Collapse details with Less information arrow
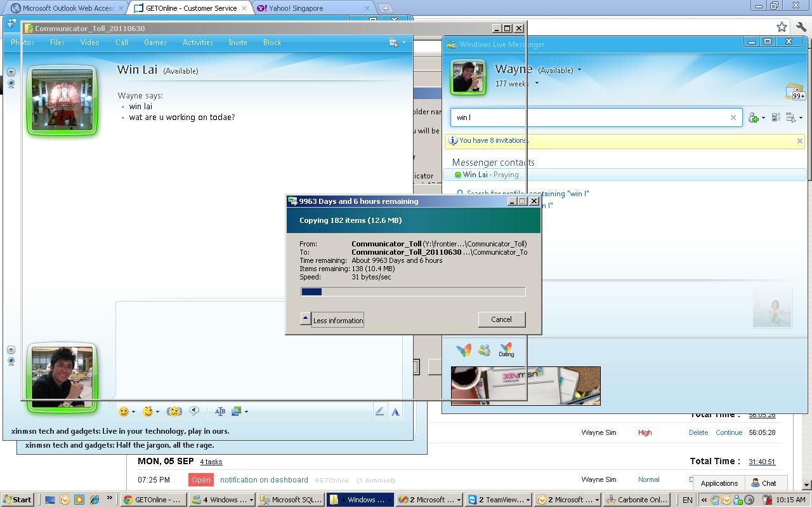The height and width of the screenshot is (508, 812). pos(305,319)
